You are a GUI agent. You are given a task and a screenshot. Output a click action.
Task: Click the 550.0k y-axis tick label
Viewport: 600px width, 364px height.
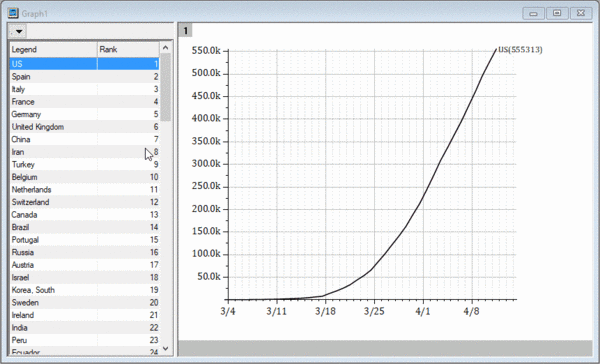point(206,51)
